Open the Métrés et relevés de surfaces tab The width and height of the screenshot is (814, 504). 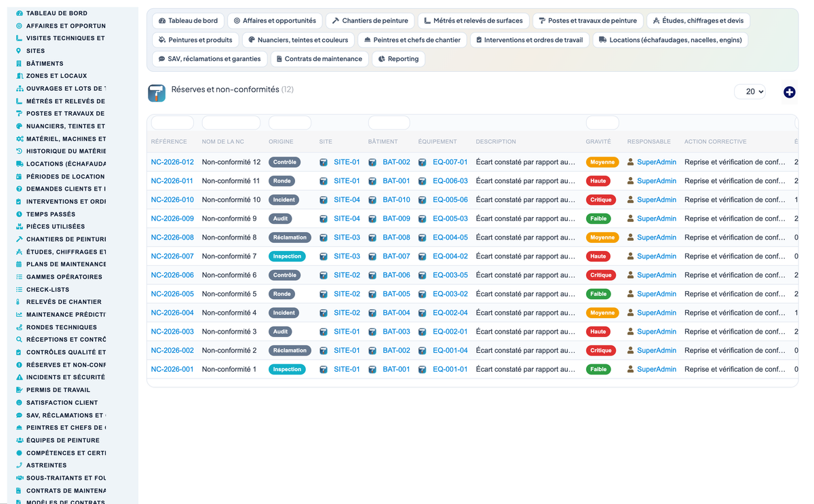(473, 21)
